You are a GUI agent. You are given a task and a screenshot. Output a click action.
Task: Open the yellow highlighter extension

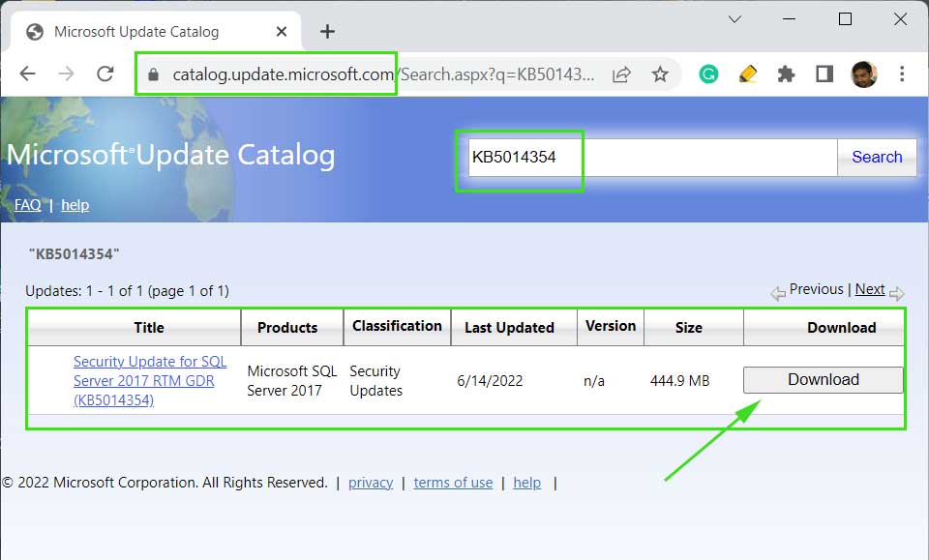click(x=748, y=74)
